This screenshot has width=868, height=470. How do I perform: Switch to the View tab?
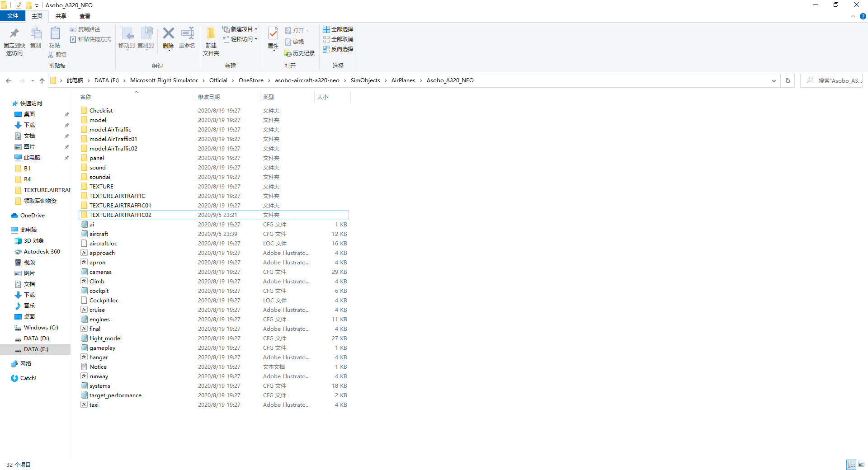pos(85,16)
